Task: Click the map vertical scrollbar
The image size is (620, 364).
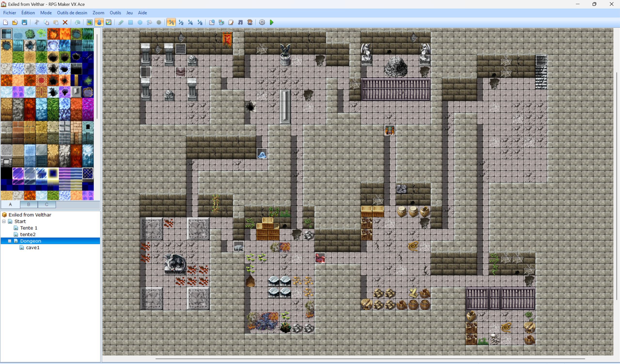Action: click(617, 186)
